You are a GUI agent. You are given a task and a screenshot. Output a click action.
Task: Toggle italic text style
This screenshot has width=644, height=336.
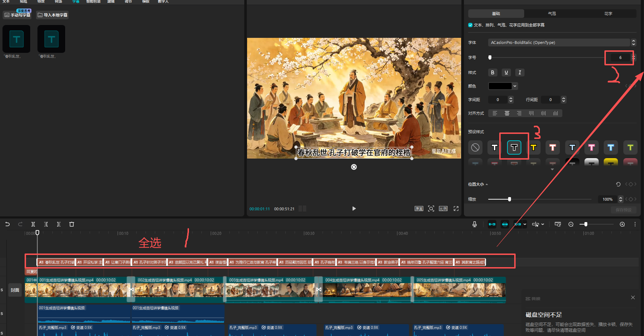pos(520,72)
